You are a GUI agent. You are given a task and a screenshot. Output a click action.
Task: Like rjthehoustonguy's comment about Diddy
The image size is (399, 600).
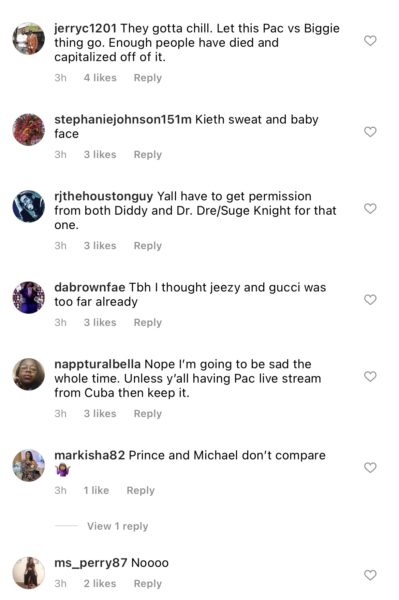pyautogui.click(x=370, y=209)
